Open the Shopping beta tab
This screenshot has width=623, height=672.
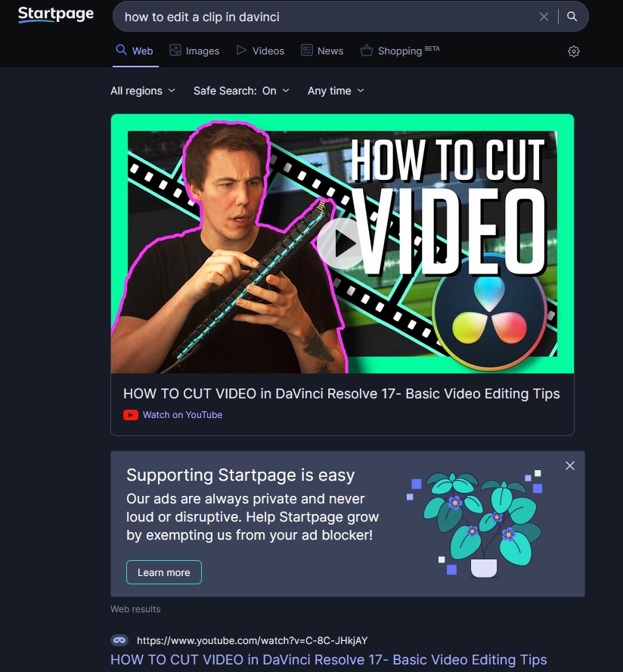click(x=399, y=51)
